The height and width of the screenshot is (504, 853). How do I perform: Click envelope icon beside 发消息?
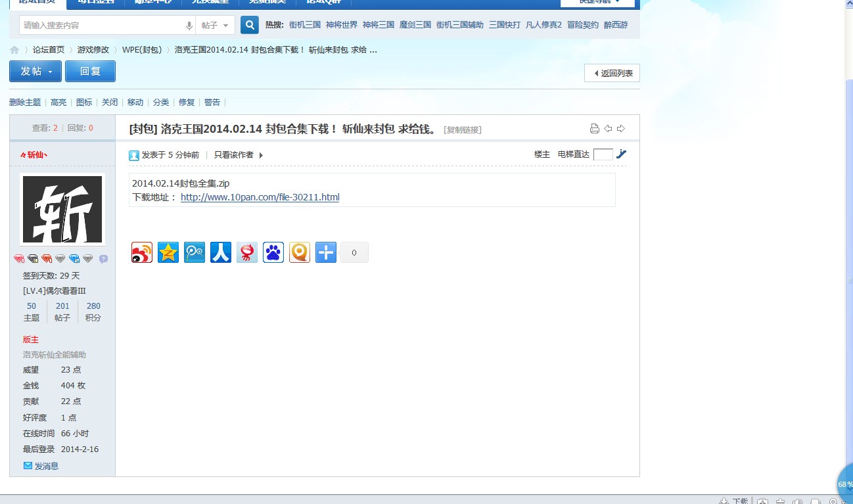28,465
